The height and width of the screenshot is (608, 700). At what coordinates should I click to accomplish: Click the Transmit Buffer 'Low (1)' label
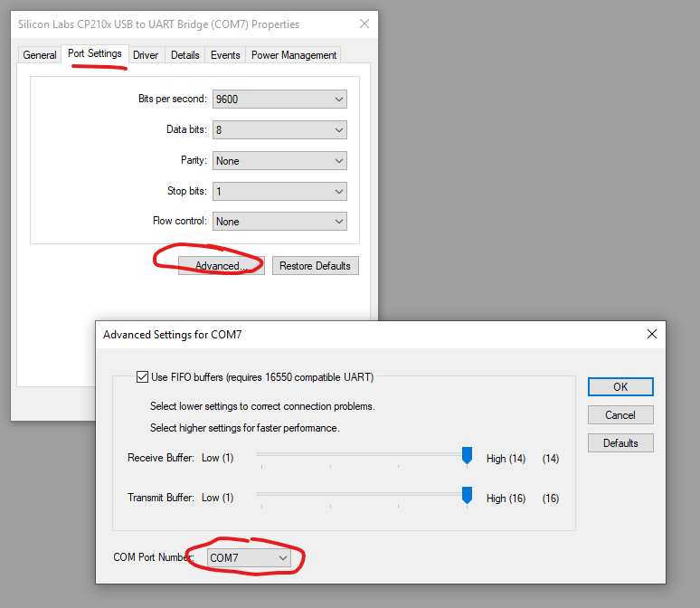pyautogui.click(x=217, y=498)
